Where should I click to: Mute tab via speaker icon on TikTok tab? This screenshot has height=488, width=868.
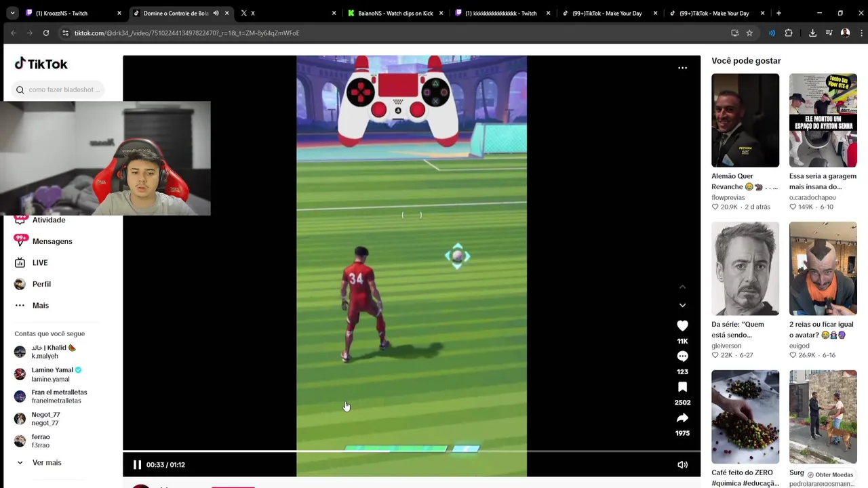tap(216, 13)
